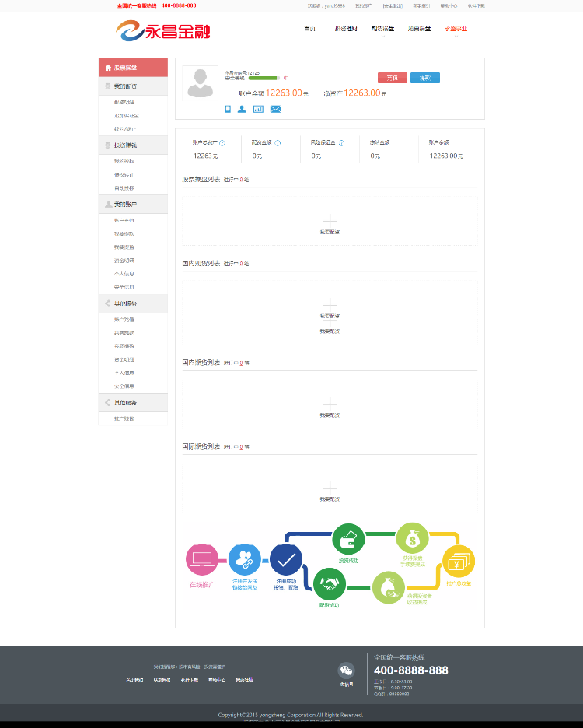Click the blue user identity icon in profile

click(x=242, y=109)
